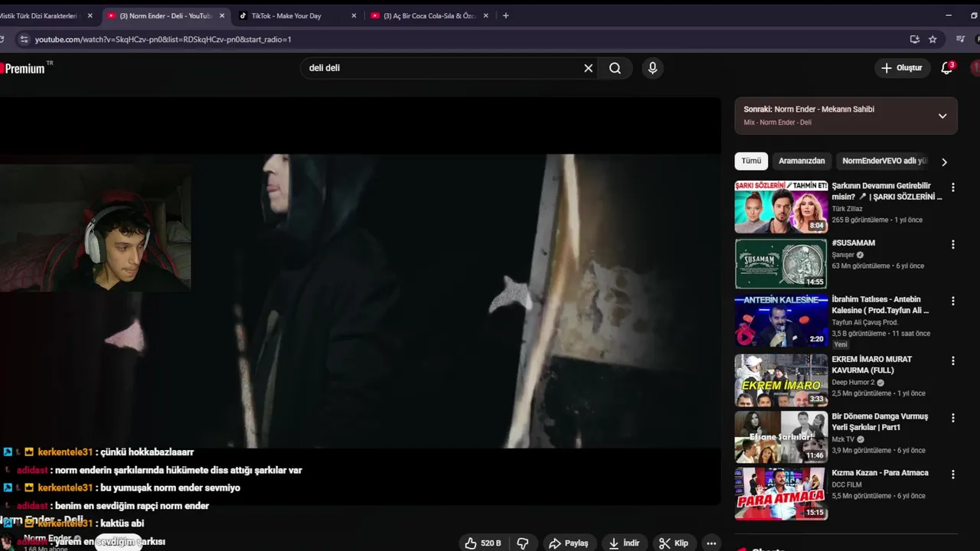This screenshot has height=551, width=980.
Task: Open the Türk Zillaz channel name
Action: click(847, 209)
